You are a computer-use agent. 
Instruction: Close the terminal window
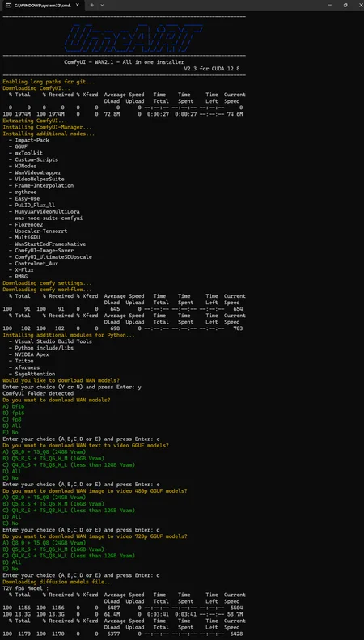coord(358,6)
